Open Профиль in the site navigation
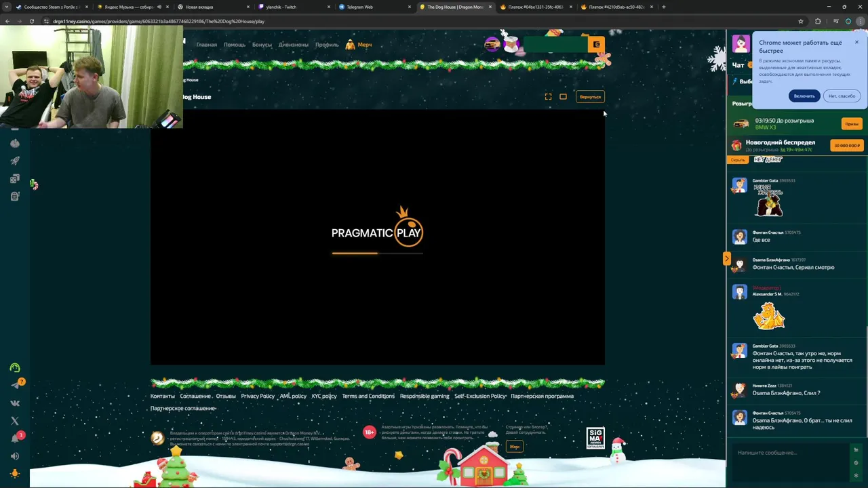The width and height of the screenshot is (868, 488). [327, 45]
